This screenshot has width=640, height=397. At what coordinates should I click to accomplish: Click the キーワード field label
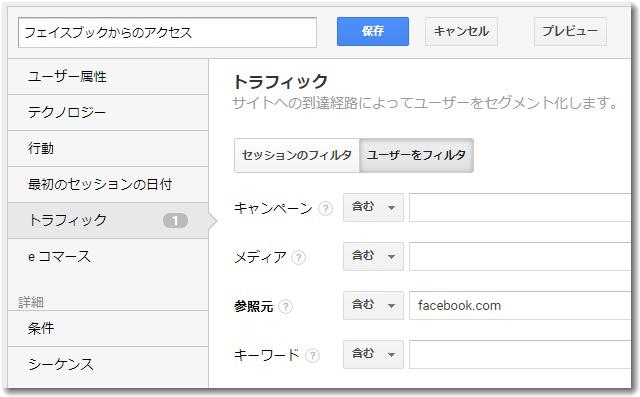(x=267, y=355)
